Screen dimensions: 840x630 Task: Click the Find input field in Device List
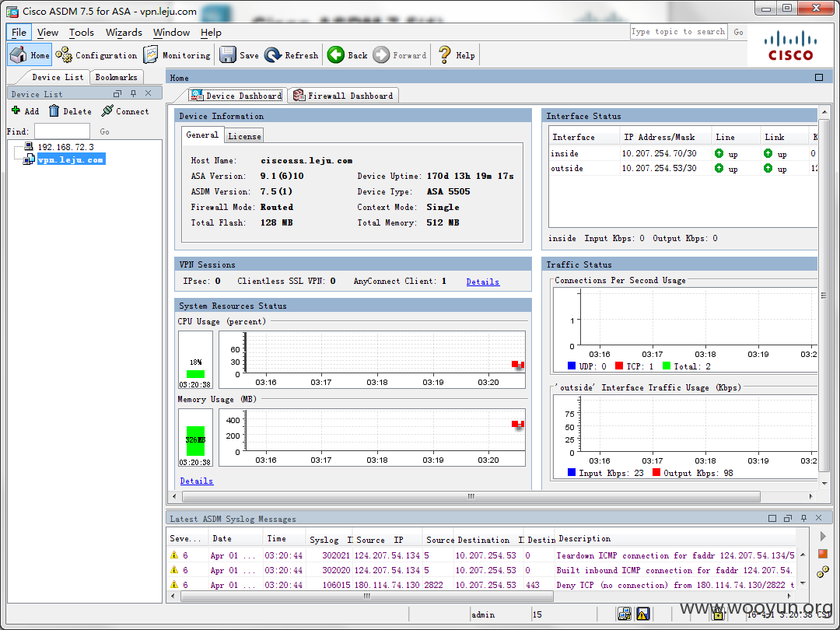(x=62, y=131)
